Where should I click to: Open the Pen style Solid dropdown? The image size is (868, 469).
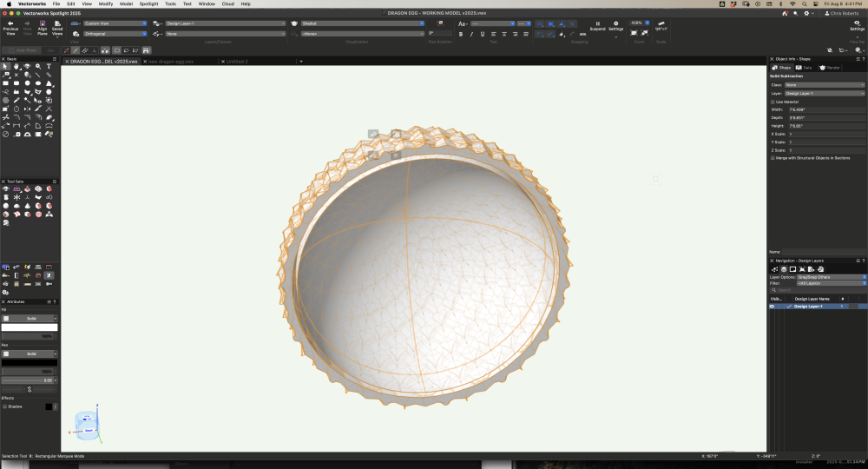pyautogui.click(x=30, y=353)
